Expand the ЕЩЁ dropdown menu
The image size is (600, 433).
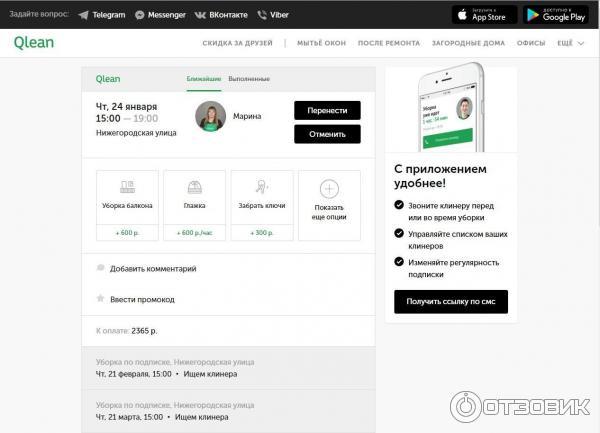click(x=571, y=43)
